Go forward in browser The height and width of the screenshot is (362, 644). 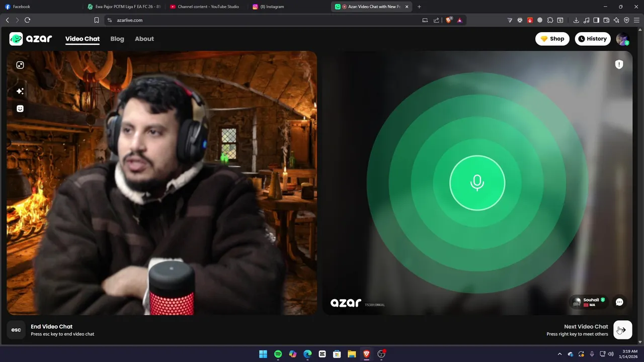click(x=17, y=20)
